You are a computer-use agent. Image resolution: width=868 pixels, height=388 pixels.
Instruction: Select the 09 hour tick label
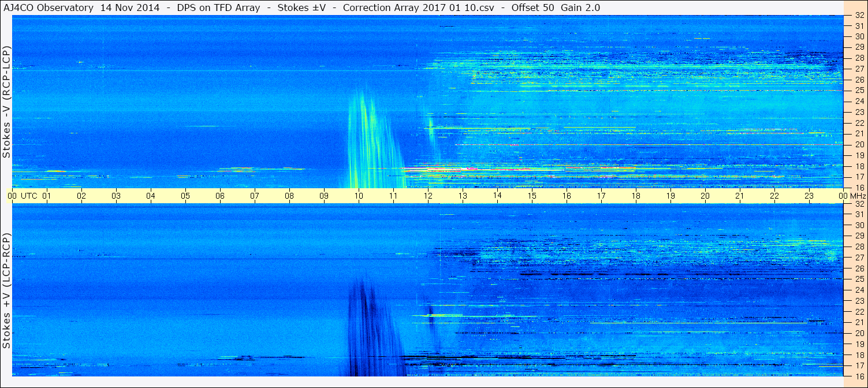(x=324, y=196)
